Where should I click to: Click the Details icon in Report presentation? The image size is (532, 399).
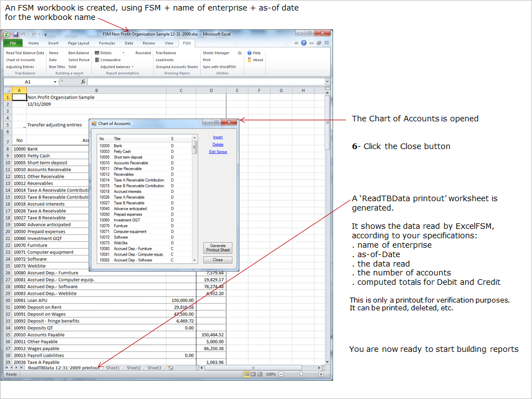click(x=97, y=53)
